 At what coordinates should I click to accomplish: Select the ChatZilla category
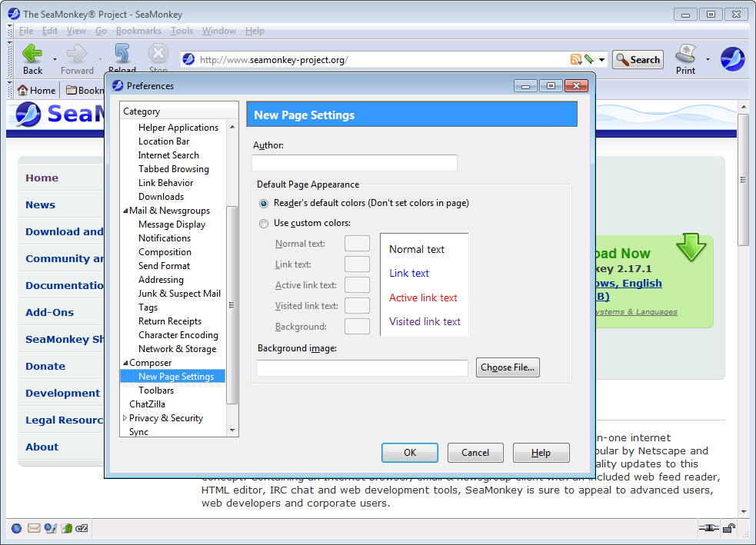coord(147,404)
